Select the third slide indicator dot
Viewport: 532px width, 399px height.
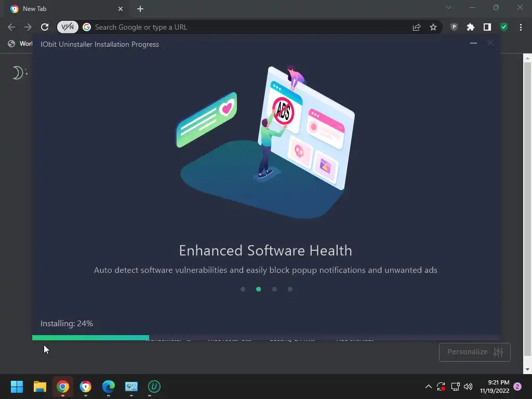[274, 289]
